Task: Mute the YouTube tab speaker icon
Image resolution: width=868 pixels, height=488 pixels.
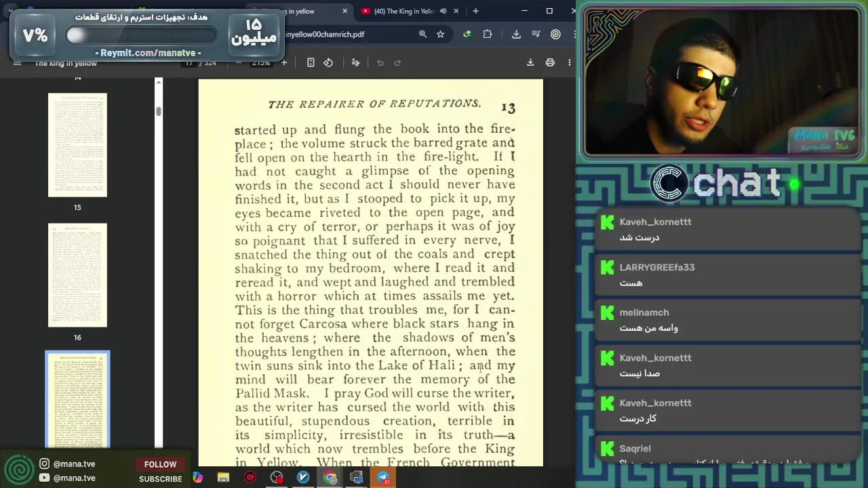Action: pos(443,11)
